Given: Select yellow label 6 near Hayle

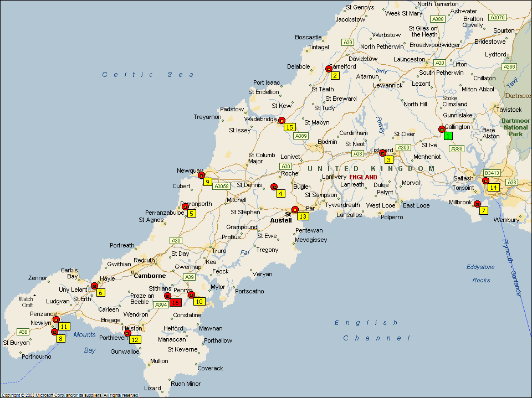Looking at the screenshot, I should [x=101, y=292].
